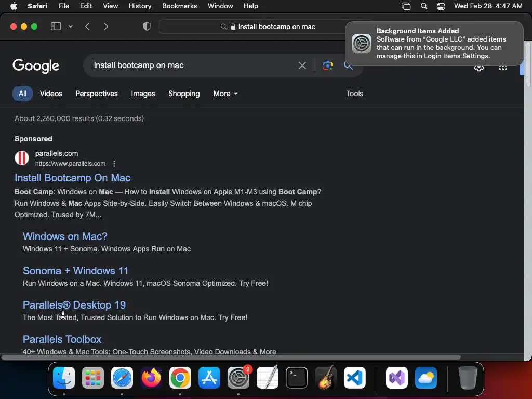Open File menu
532x399 pixels.
(63, 6)
